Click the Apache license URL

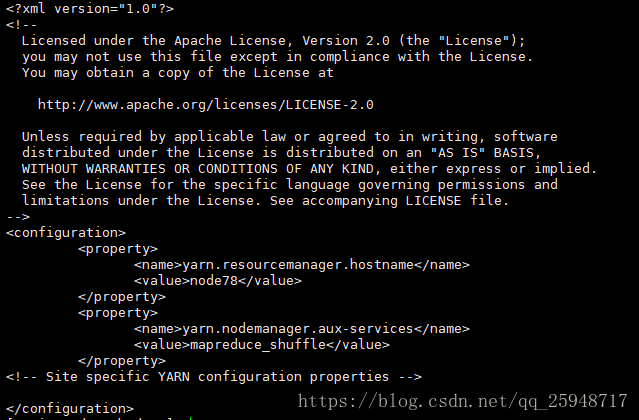pyautogui.click(x=206, y=104)
